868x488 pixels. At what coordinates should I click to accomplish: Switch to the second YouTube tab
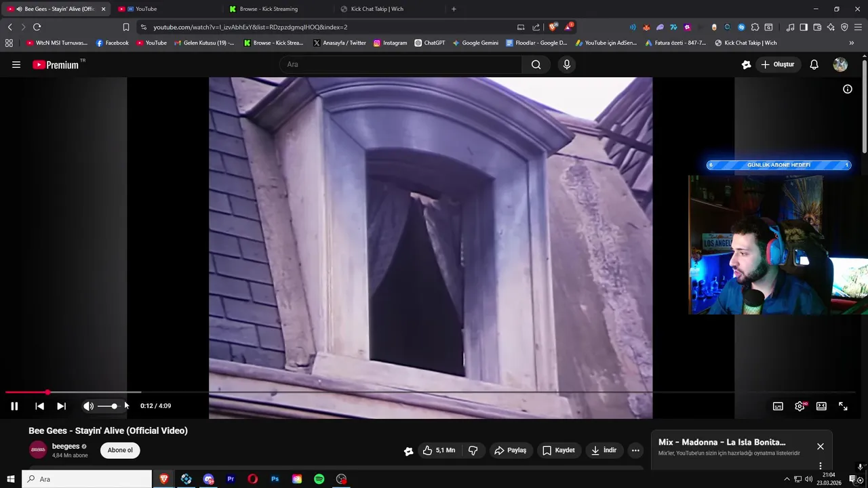(166, 9)
